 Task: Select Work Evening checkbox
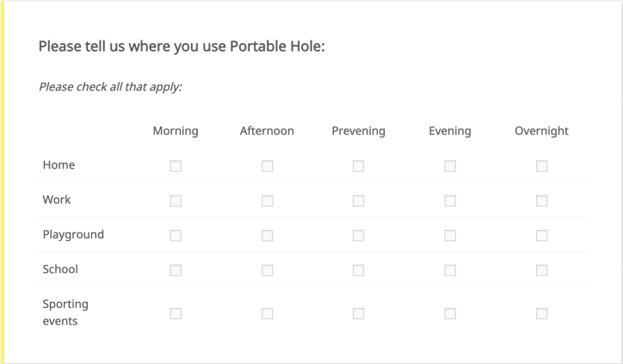[x=450, y=201]
